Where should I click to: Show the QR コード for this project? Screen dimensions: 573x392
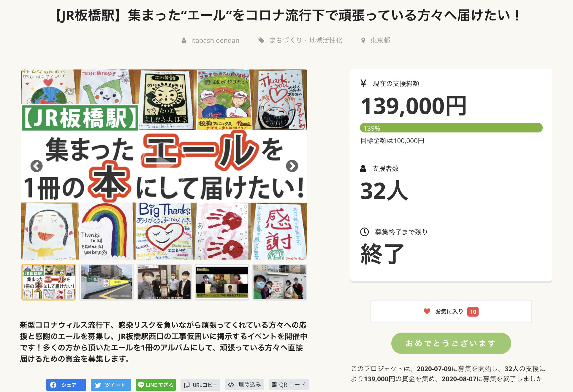[289, 385]
